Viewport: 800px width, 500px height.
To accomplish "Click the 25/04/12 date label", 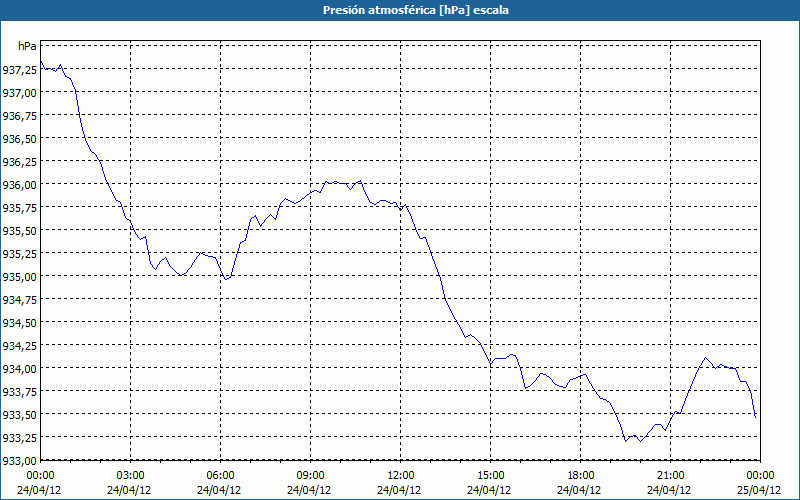I will pos(760,490).
